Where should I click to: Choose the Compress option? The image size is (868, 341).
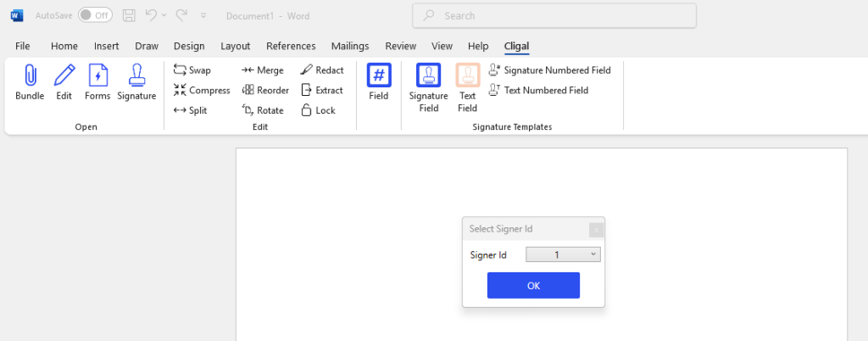point(202,91)
